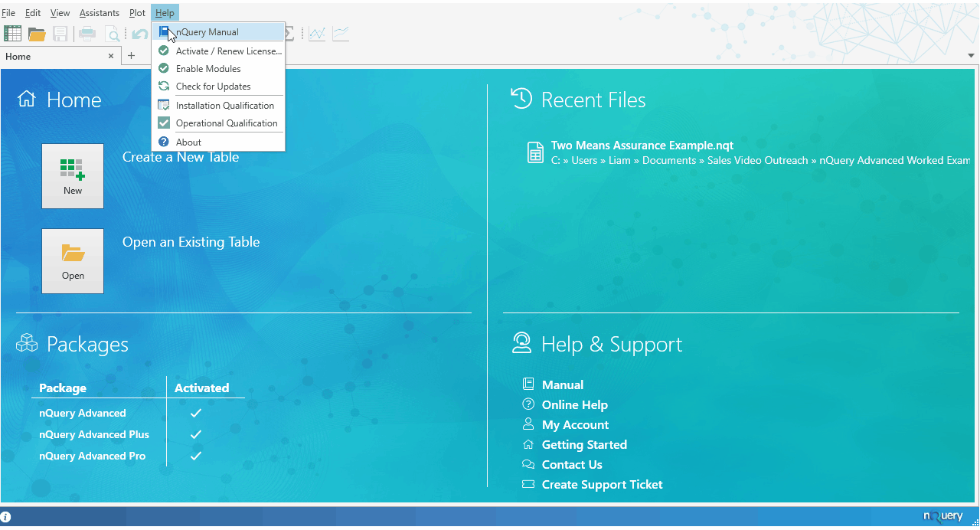Select Enable Modules in Help menu
Image resolution: width=980 pixels, height=530 pixels.
[218, 69]
